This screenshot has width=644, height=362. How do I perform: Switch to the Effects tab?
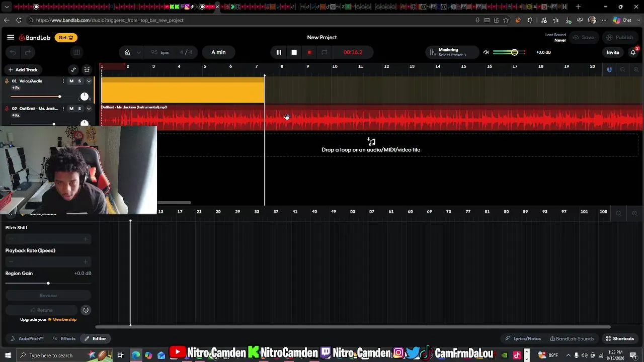64,339
